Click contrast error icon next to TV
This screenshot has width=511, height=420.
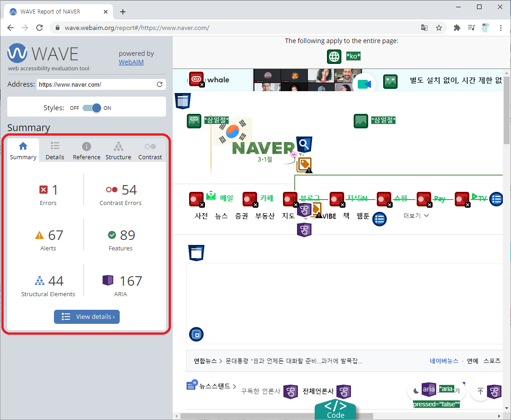(x=462, y=199)
